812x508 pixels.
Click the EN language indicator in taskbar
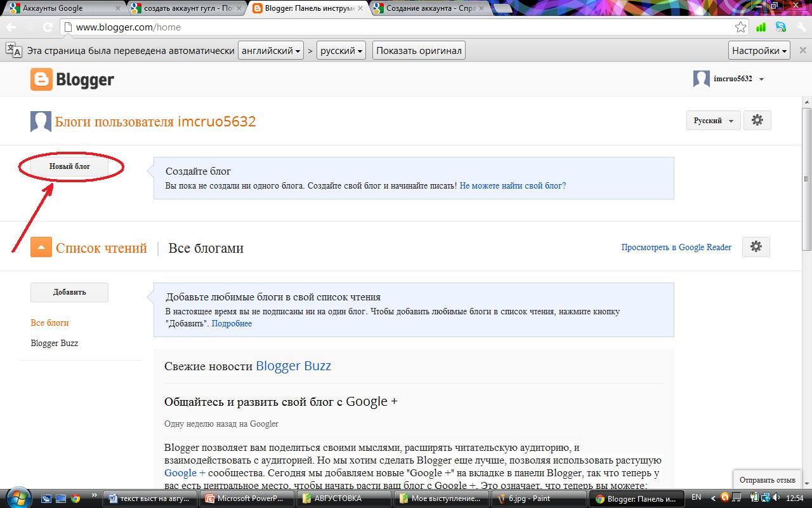[x=696, y=497]
